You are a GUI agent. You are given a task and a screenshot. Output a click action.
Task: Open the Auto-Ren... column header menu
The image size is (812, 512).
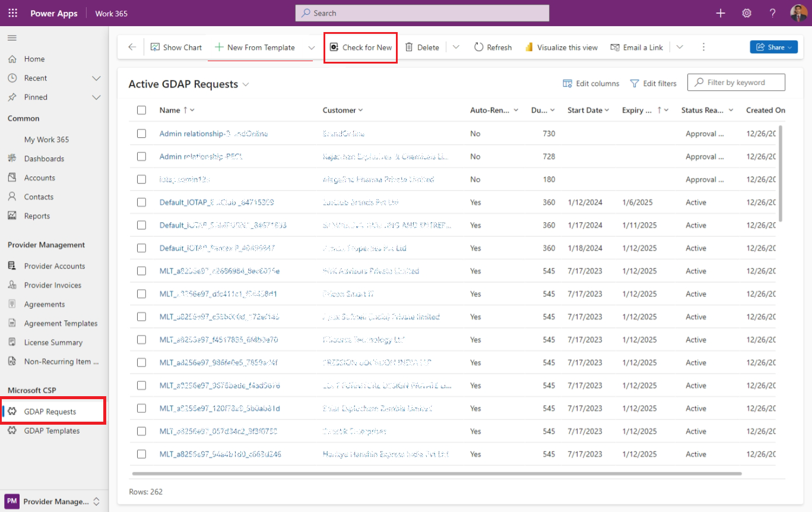pyautogui.click(x=494, y=110)
